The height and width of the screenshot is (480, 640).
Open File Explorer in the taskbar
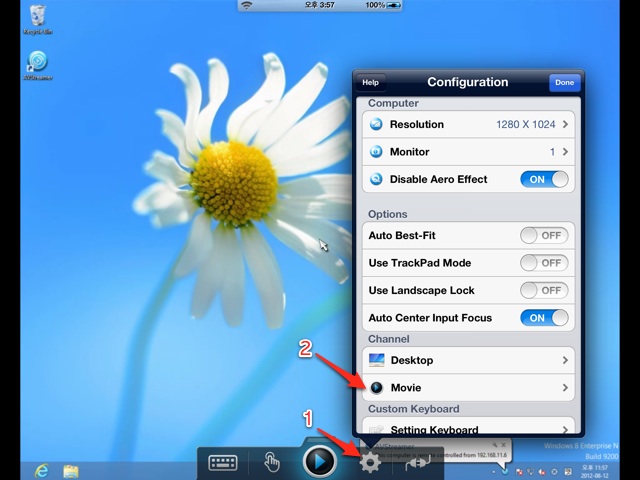coord(71,471)
